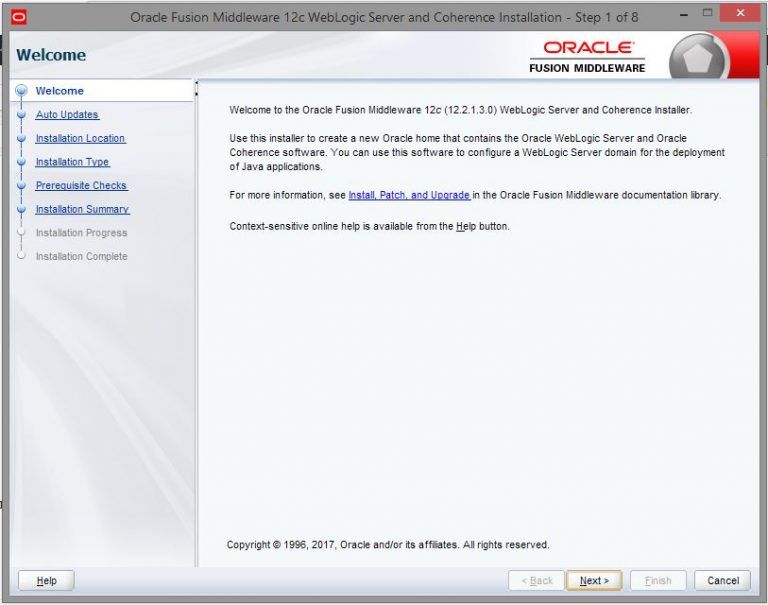The width and height of the screenshot is (768, 605).
Task: Maximize the installer window
Action: [706, 14]
